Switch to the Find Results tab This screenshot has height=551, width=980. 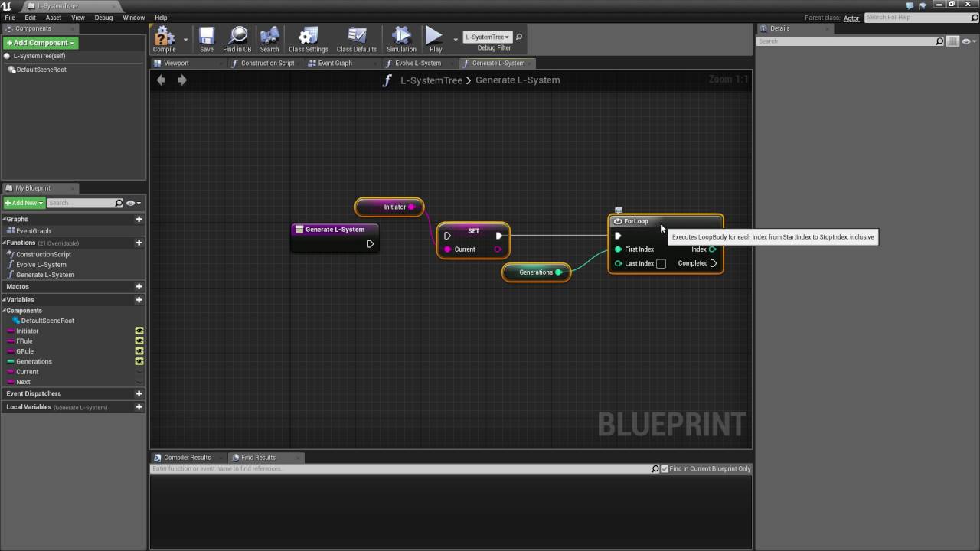click(x=259, y=457)
